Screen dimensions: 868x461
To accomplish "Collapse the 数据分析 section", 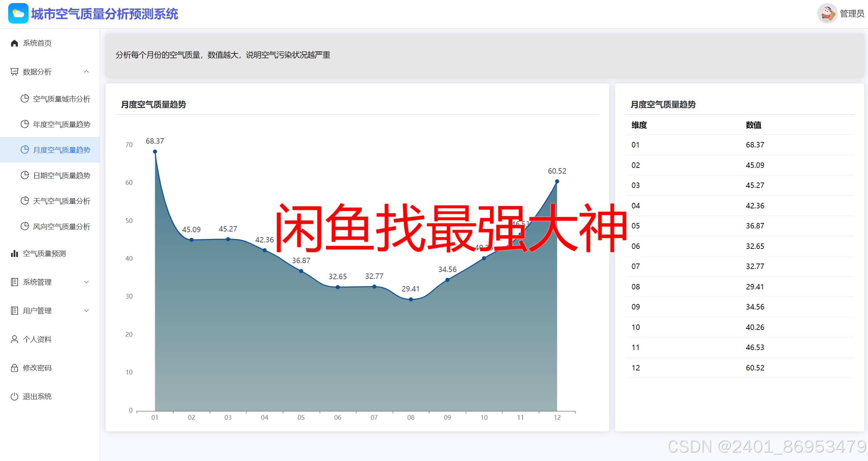I will pyautogui.click(x=86, y=71).
